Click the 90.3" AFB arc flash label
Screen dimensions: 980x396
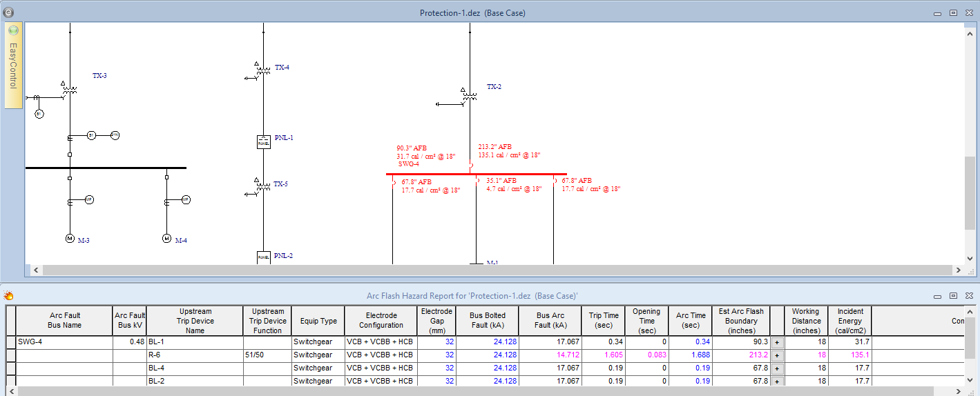coord(413,148)
